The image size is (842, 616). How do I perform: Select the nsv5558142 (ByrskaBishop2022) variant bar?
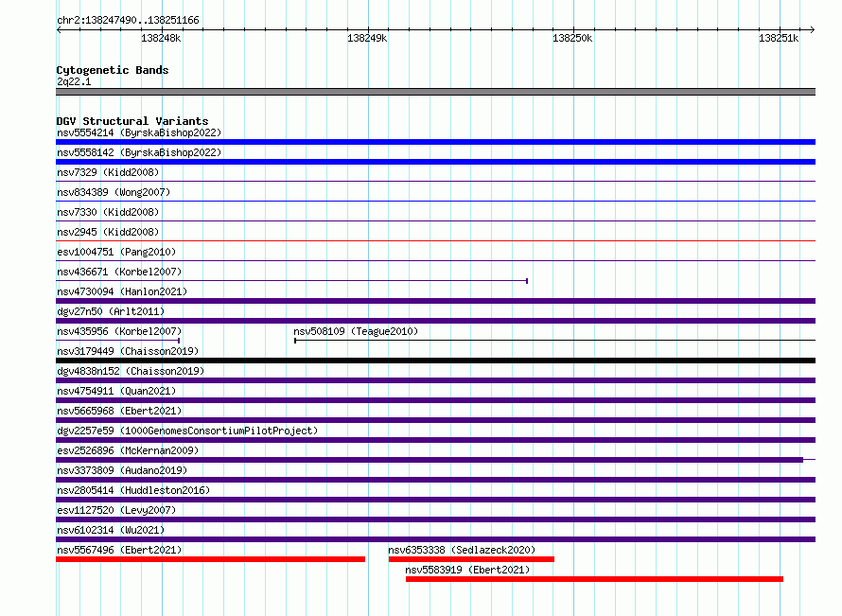[x=435, y=162]
